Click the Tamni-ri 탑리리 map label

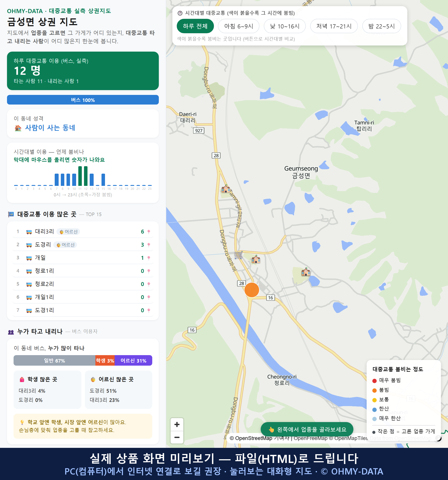364,126
